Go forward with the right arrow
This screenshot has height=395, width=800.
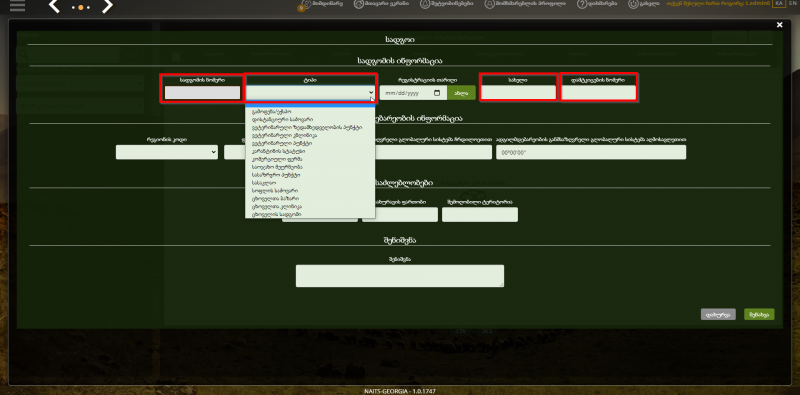point(107,6)
